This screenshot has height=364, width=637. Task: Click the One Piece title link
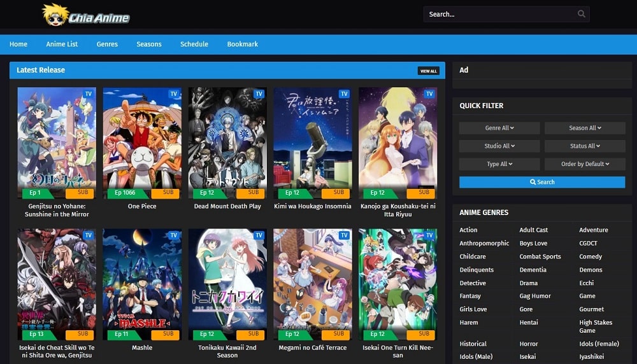click(142, 206)
